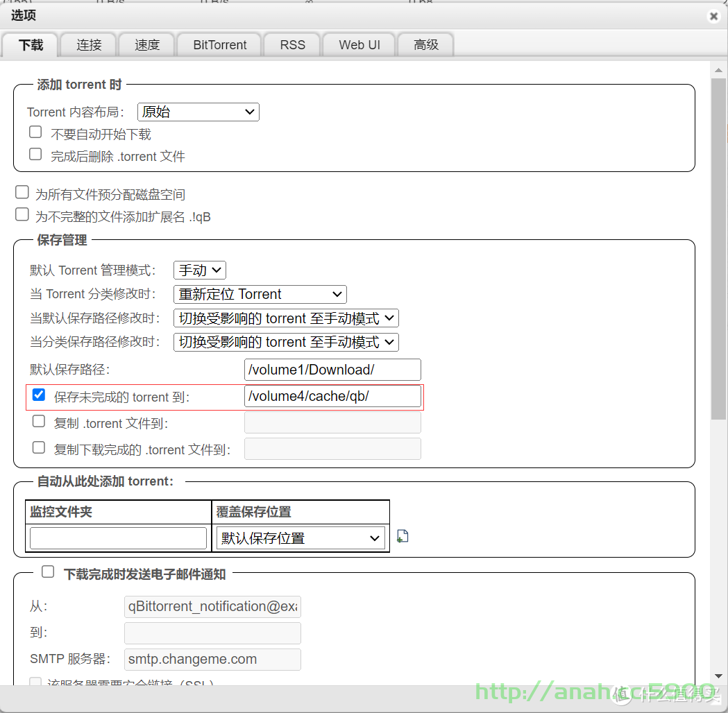Click the add watched folder icon
The width and height of the screenshot is (728, 713).
(403, 536)
